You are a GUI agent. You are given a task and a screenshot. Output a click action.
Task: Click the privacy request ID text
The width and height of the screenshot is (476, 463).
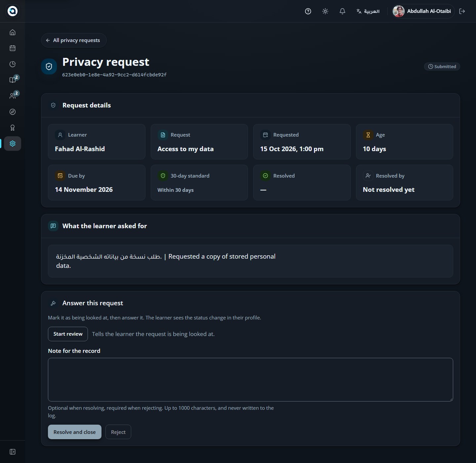tap(114, 75)
